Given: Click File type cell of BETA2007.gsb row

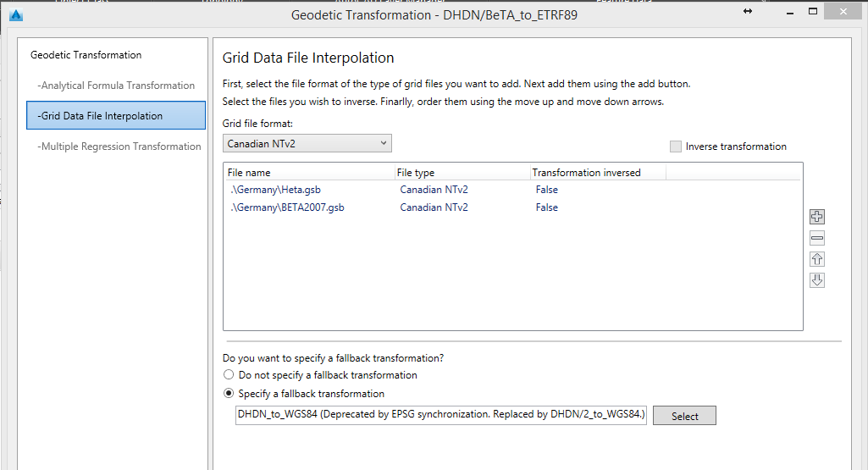Looking at the screenshot, I should (434, 207).
